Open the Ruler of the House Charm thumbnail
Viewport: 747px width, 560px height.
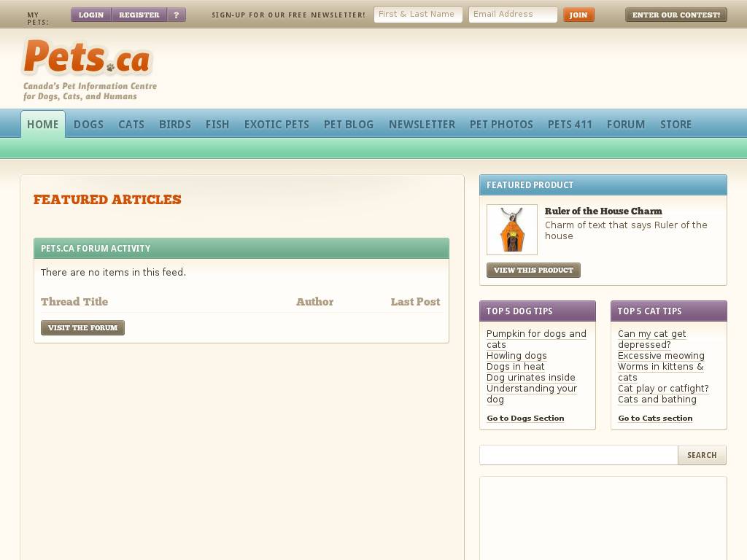(511, 230)
